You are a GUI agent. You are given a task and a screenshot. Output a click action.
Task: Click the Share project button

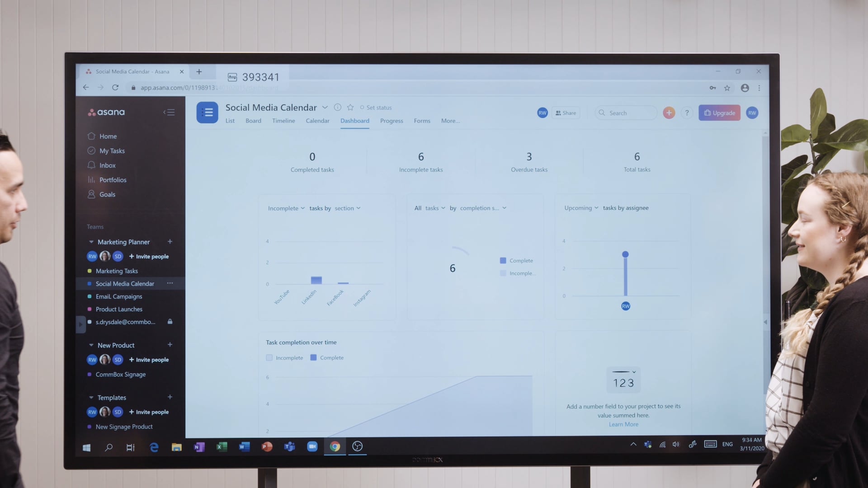point(566,113)
